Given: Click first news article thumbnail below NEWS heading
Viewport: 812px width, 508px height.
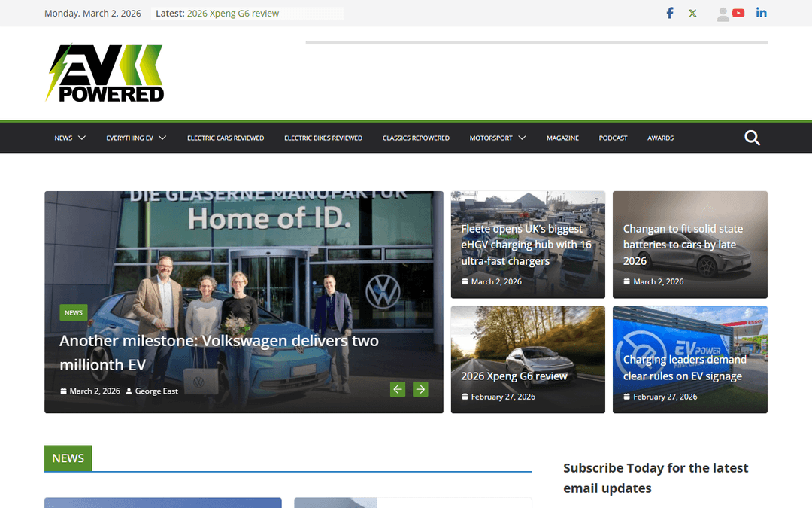Looking at the screenshot, I should pyautogui.click(x=162, y=503).
